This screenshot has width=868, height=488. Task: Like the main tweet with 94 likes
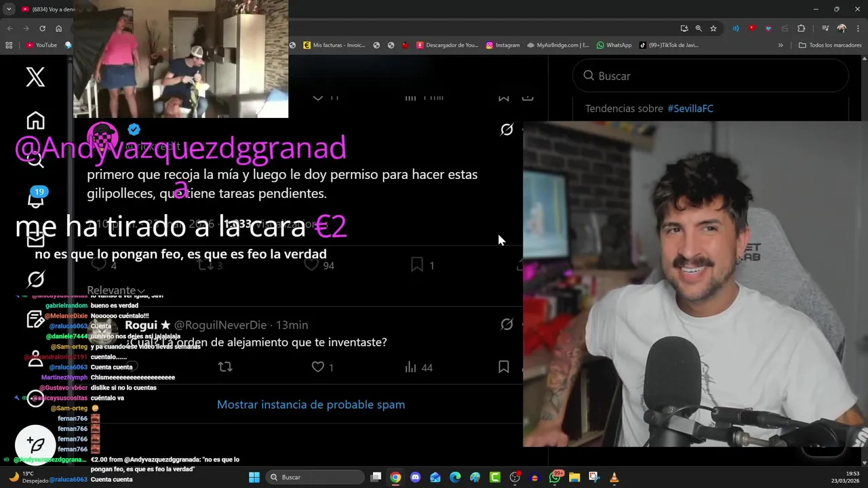click(319, 266)
